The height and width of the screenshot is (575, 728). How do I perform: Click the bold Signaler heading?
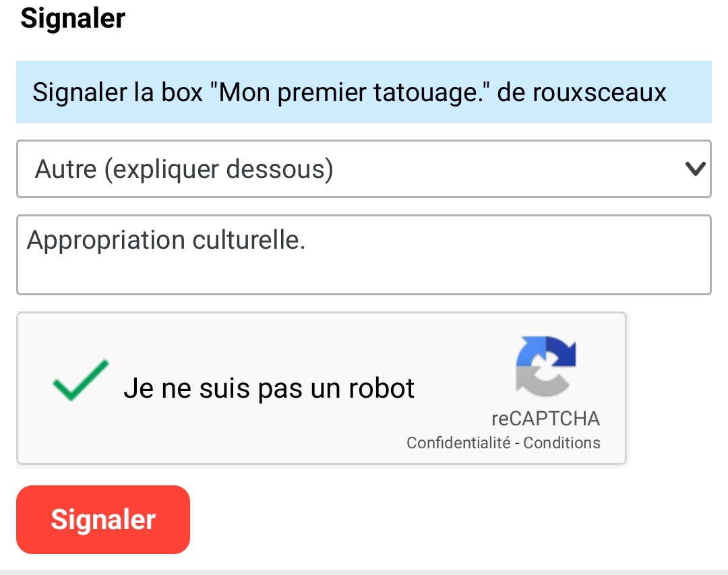click(x=73, y=18)
